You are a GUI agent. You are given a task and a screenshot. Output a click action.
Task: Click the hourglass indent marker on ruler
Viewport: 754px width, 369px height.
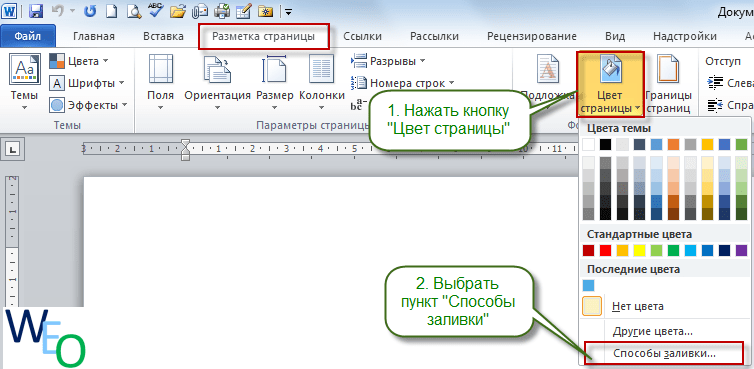coord(185,150)
